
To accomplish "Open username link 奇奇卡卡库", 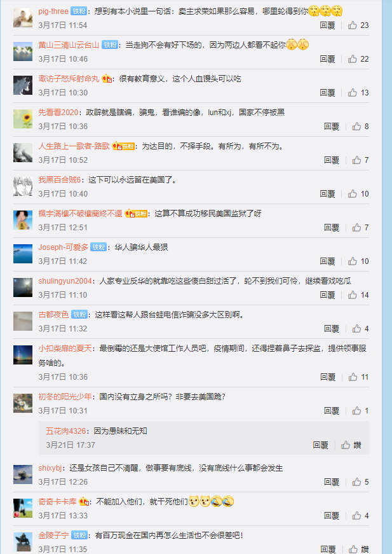I will pos(58,502).
